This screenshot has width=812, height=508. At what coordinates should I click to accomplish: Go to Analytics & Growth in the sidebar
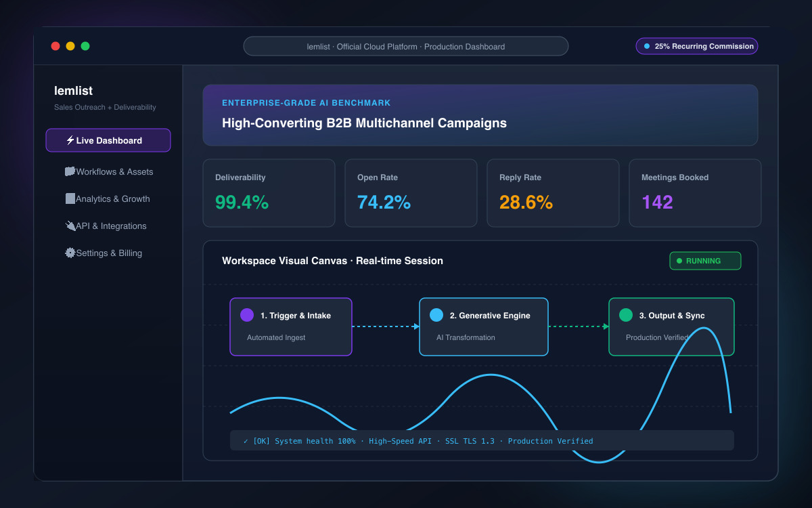(x=108, y=198)
